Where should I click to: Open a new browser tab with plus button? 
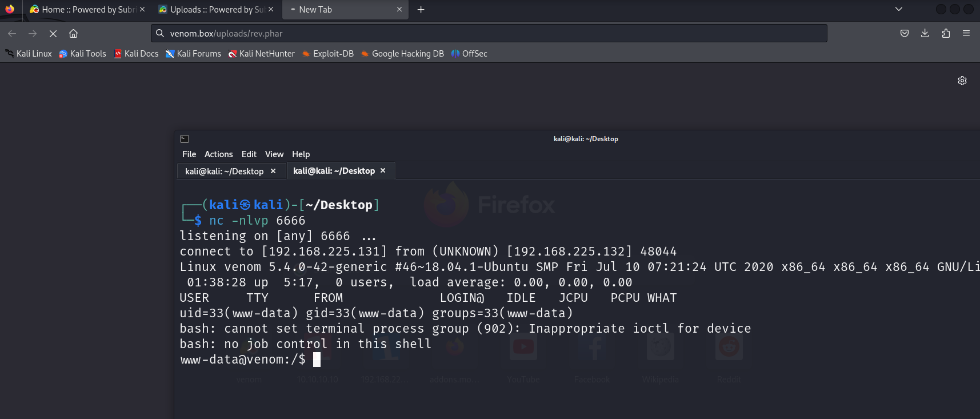421,10
